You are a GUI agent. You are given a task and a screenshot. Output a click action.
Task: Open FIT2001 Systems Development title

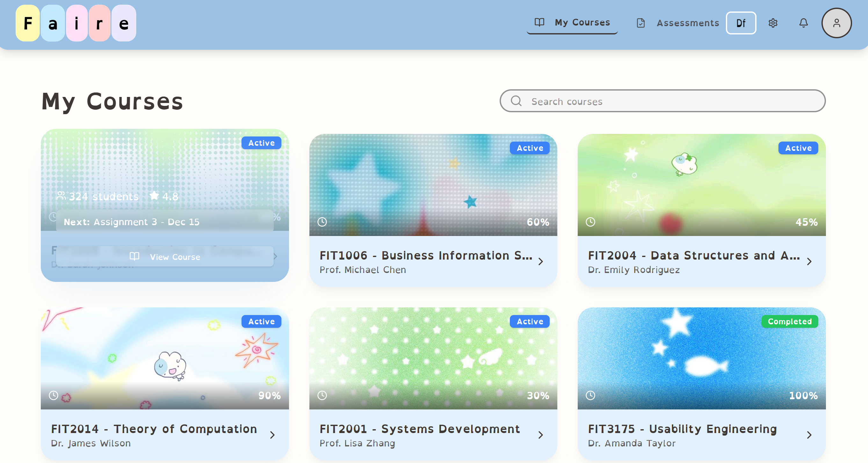tap(420, 429)
